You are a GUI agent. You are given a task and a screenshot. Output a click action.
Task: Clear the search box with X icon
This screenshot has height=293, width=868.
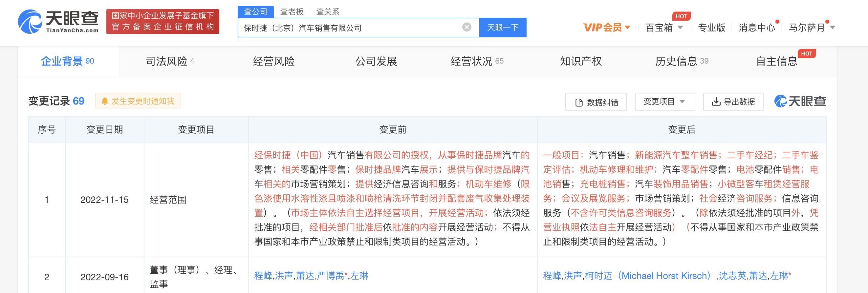pos(467,27)
